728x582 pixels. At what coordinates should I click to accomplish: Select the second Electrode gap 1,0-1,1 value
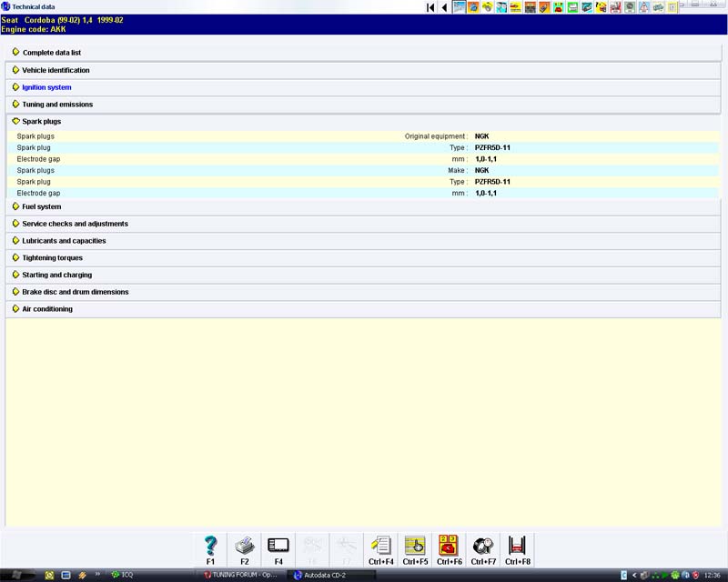(486, 193)
